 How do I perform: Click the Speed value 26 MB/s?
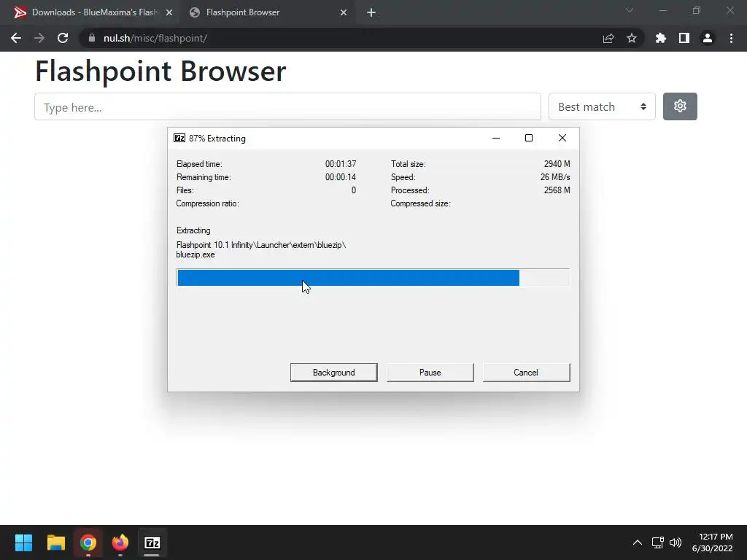point(555,177)
